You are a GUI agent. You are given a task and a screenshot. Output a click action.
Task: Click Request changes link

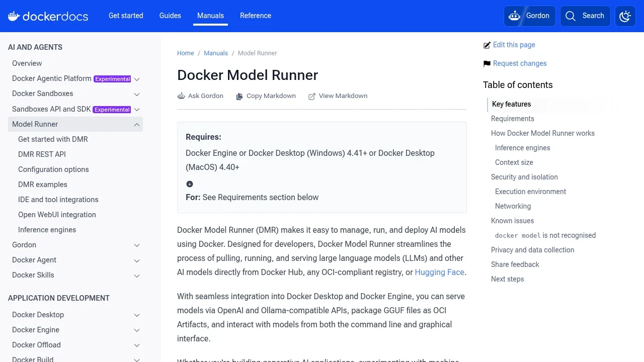(x=520, y=63)
